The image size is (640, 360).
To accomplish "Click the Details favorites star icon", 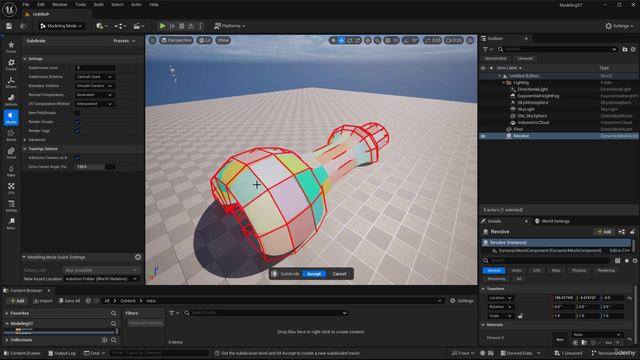I will [627, 260].
